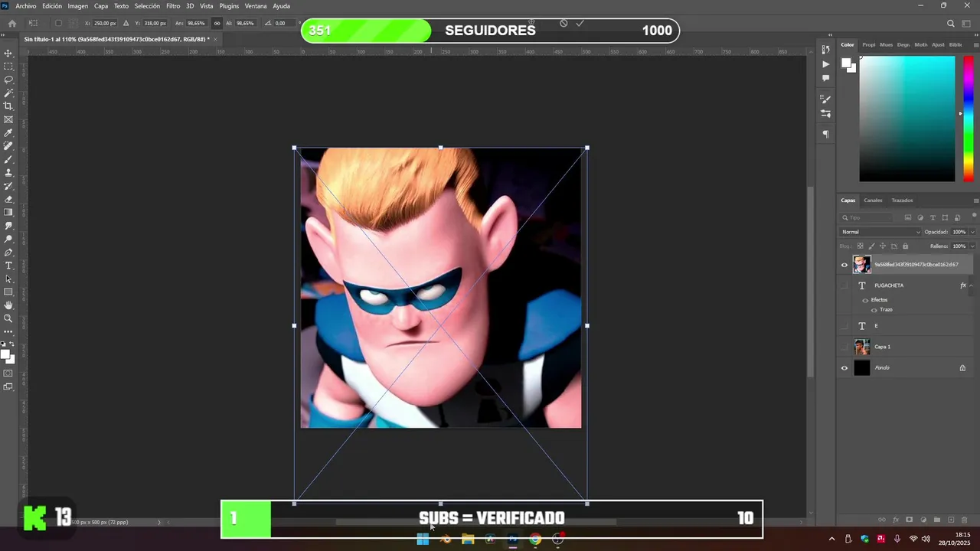Show the FUGACHETA text layer

(844, 285)
